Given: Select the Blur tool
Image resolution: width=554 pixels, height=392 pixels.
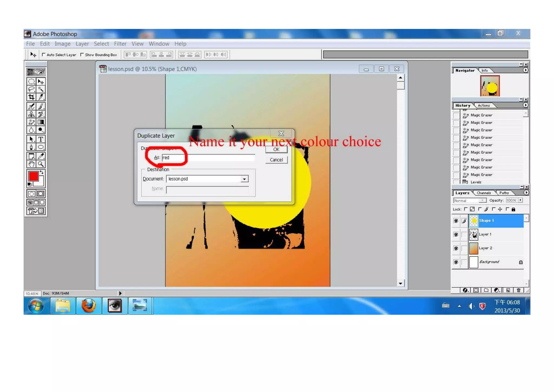Looking at the screenshot, I should click(31, 130).
